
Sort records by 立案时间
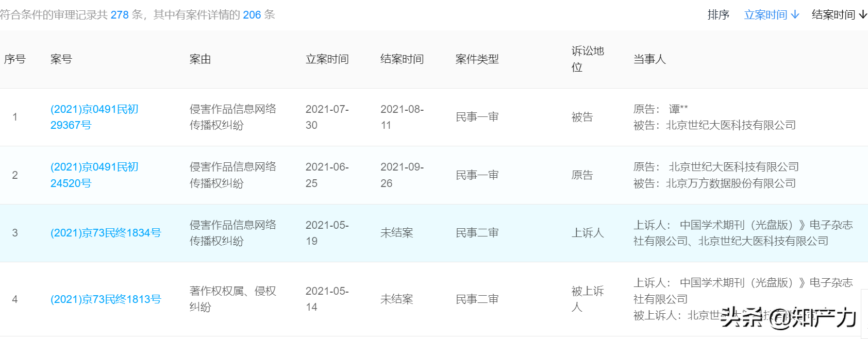(x=772, y=15)
